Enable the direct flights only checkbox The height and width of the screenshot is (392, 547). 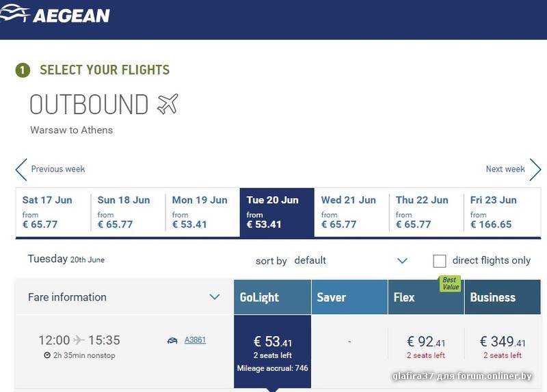(x=440, y=261)
